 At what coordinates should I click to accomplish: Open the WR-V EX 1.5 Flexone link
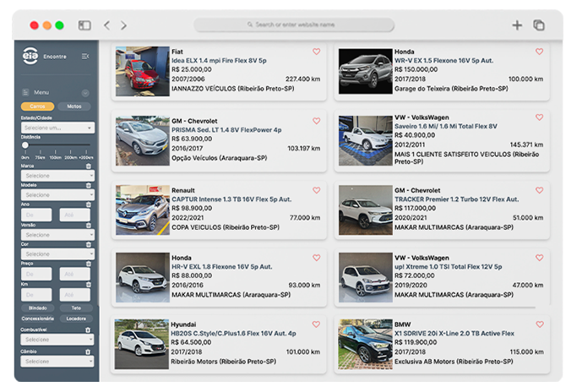[x=444, y=61]
